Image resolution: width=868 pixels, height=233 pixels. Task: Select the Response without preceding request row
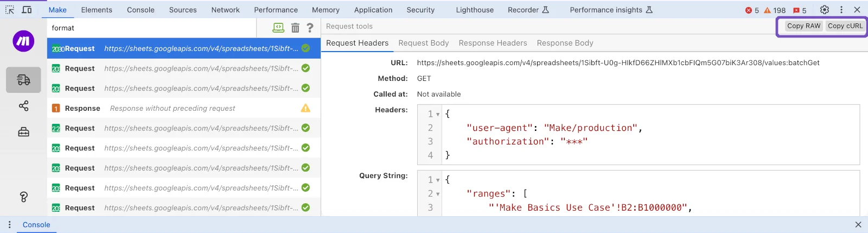[184, 108]
